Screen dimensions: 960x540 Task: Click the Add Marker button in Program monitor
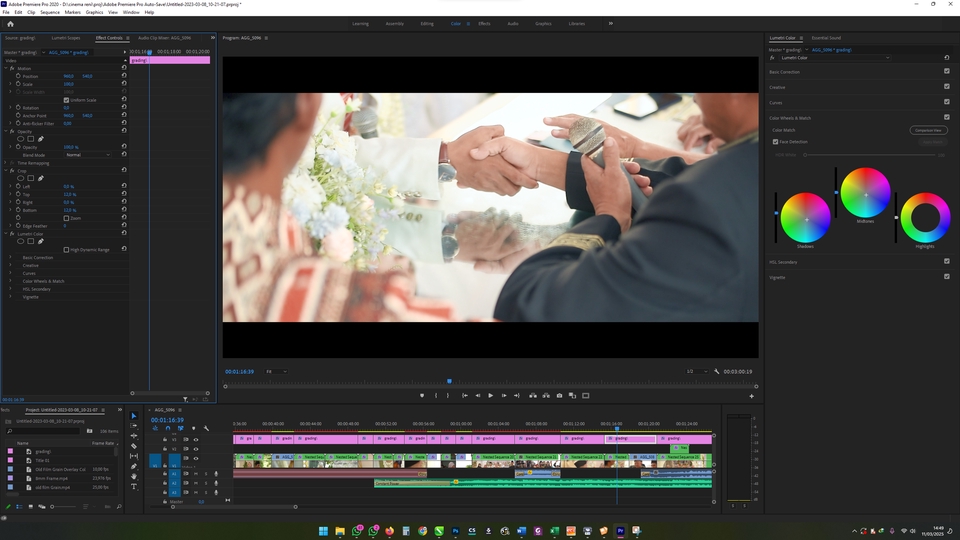(422, 396)
